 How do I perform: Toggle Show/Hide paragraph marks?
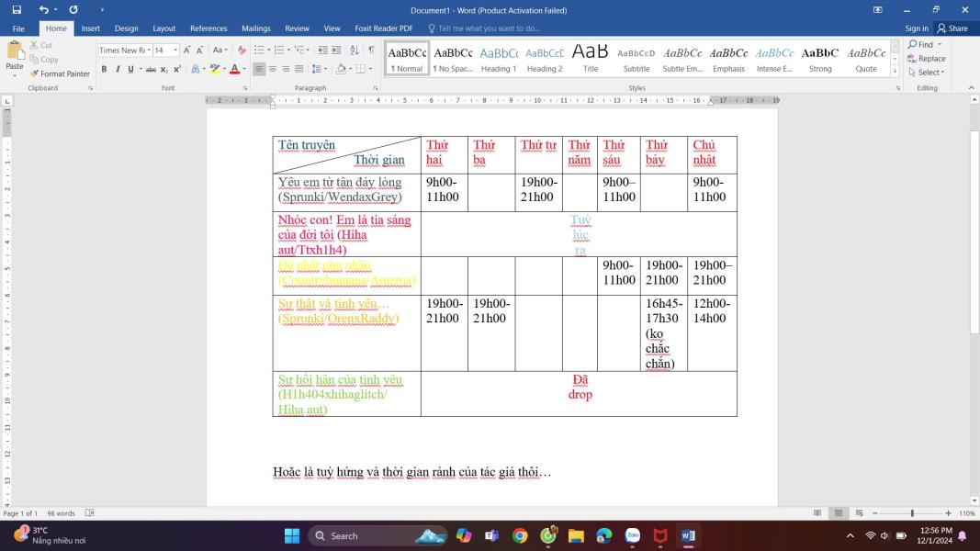[371, 51]
